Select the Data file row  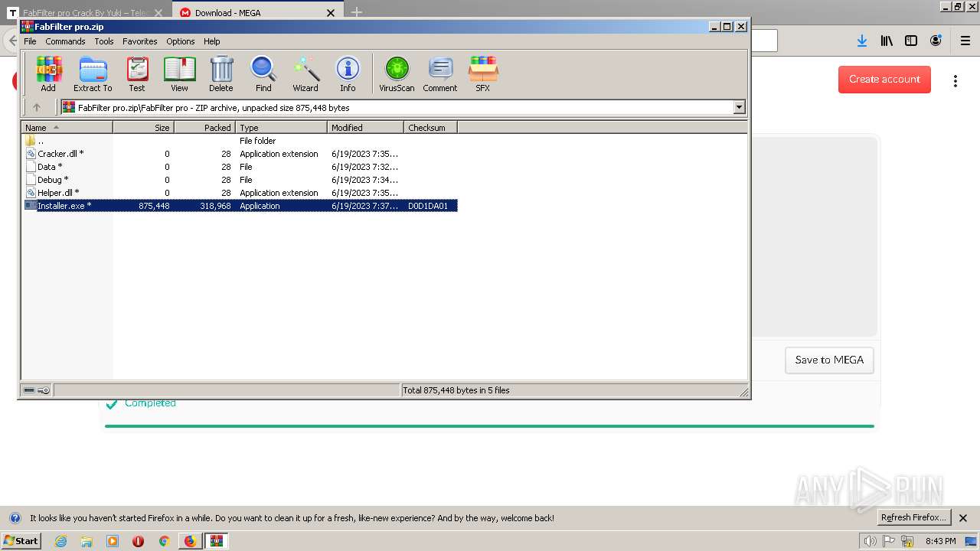pyautogui.click(x=240, y=167)
